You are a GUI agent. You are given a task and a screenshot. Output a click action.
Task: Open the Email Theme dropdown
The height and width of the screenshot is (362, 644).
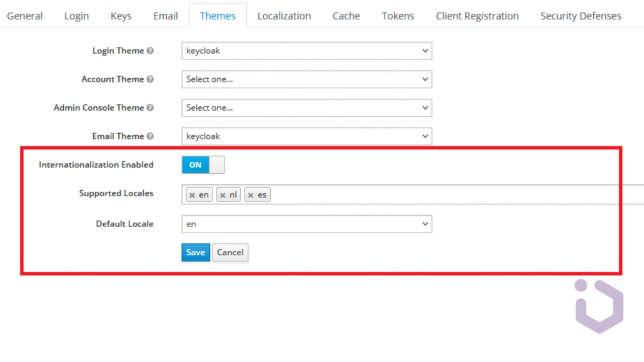[306, 136]
